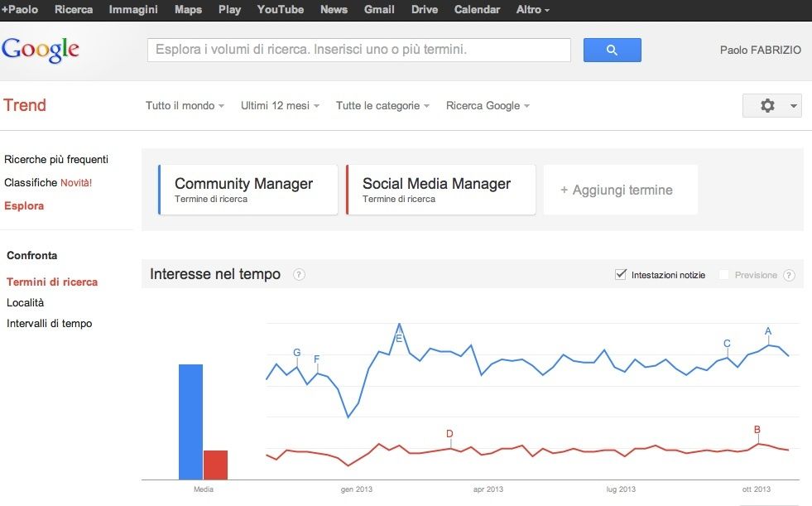The height and width of the screenshot is (506, 812).
Task: Click the Aggiungi termine button
Action: point(620,190)
